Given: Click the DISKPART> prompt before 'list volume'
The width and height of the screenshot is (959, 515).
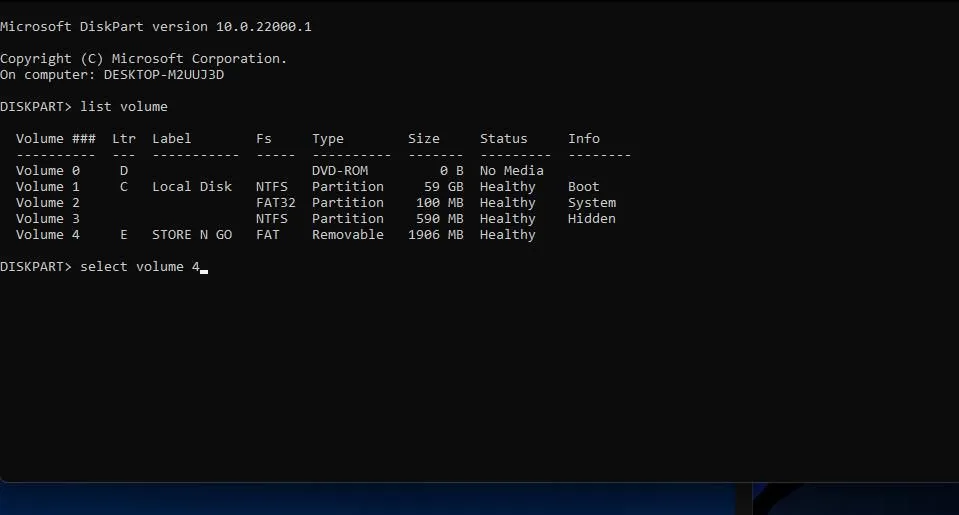Looking at the screenshot, I should pos(36,106).
